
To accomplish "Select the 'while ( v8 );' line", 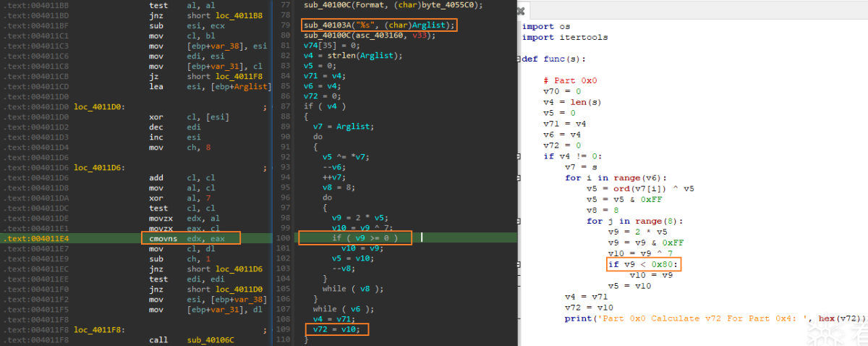I will coord(352,288).
